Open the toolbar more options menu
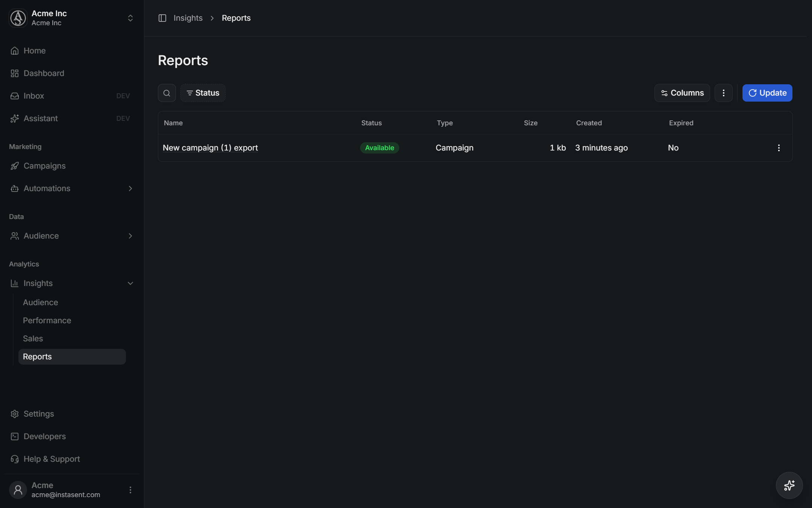The image size is (812, 508). click(x=724, y=93)
